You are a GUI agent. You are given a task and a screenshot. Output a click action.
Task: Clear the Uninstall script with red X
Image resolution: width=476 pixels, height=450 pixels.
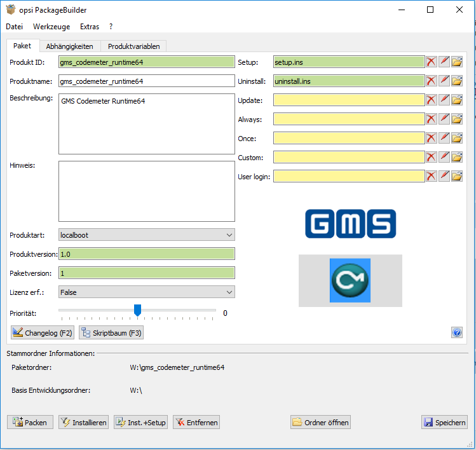pos(431,81)
